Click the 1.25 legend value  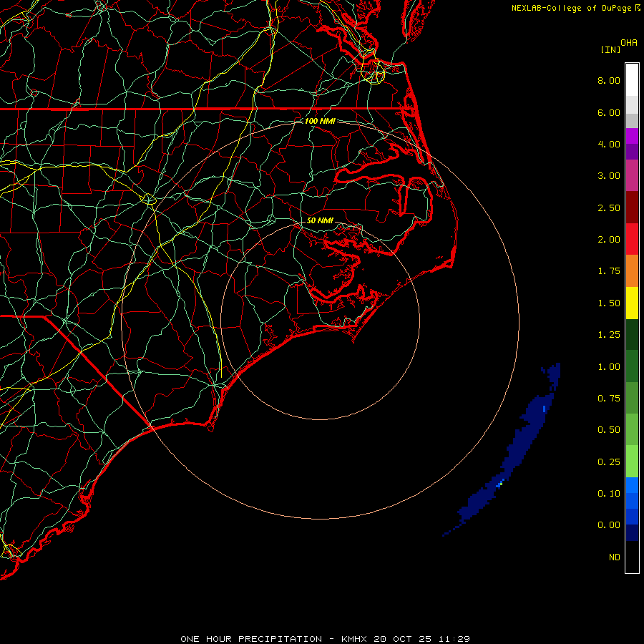(609, 335)
